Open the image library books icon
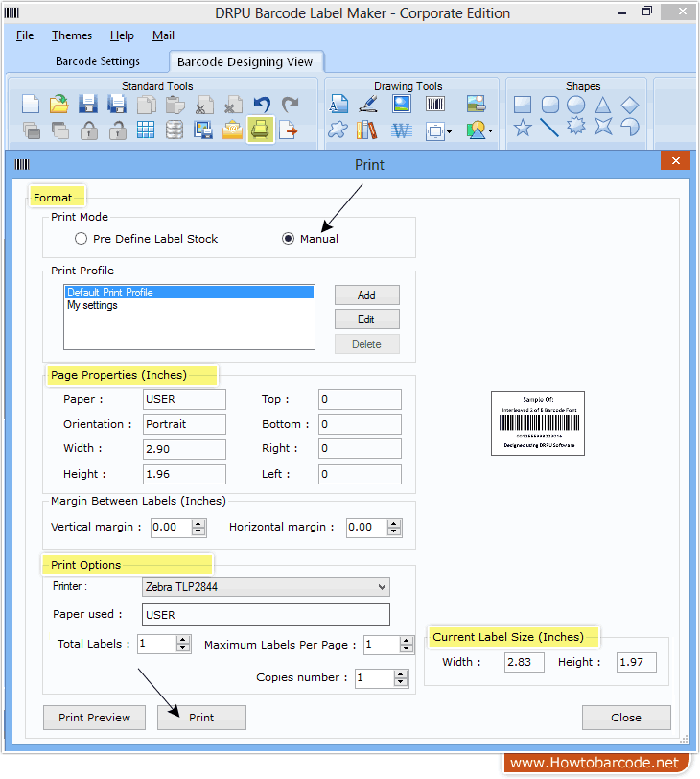Viewport: 700px width, 779px height. coord(367,130)
